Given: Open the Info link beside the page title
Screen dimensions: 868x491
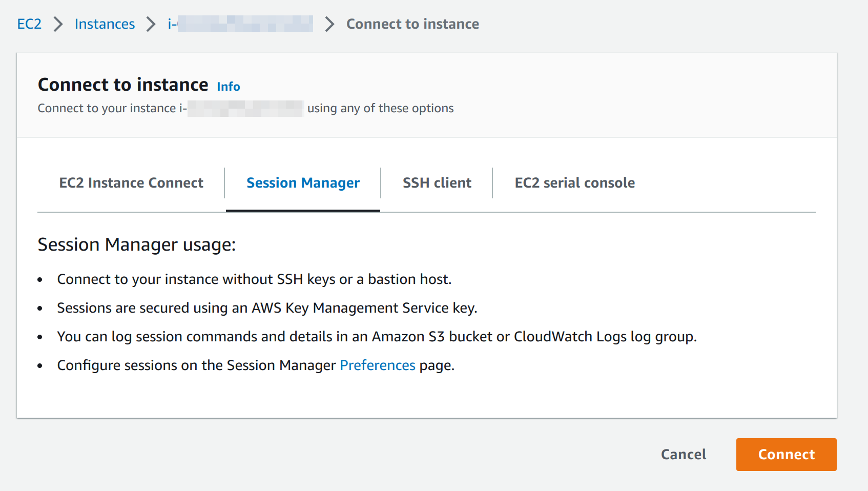Looking at the screenshot, I should 228,87.
